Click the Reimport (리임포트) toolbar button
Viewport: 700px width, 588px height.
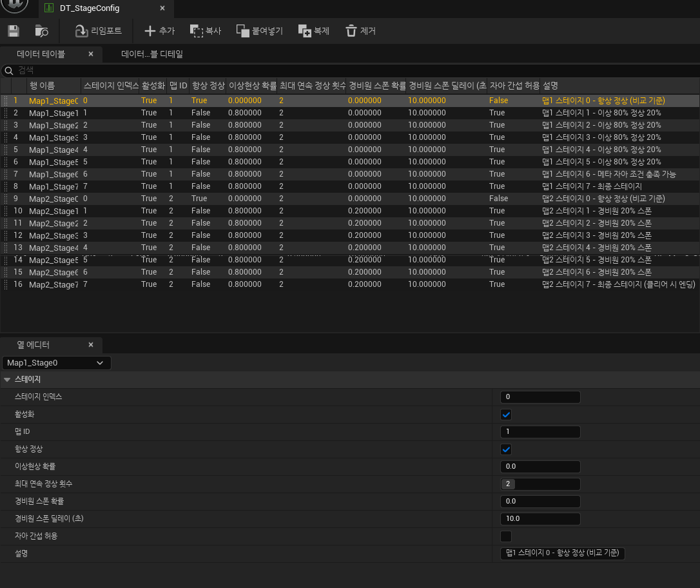coord(98,31)
